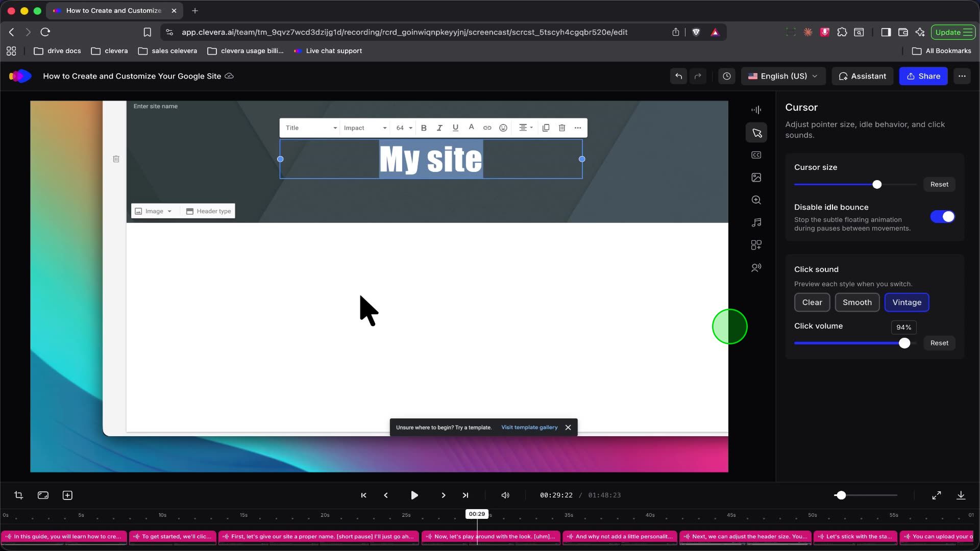Toggle the Disable idle bounce switch
This screenshot has height=551, width=980.
[x=942, y=217]
